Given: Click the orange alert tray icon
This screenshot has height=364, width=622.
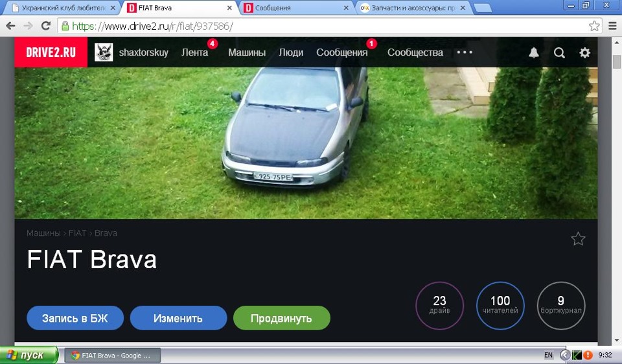Looking at the screenshot, I should click(588, 356).
